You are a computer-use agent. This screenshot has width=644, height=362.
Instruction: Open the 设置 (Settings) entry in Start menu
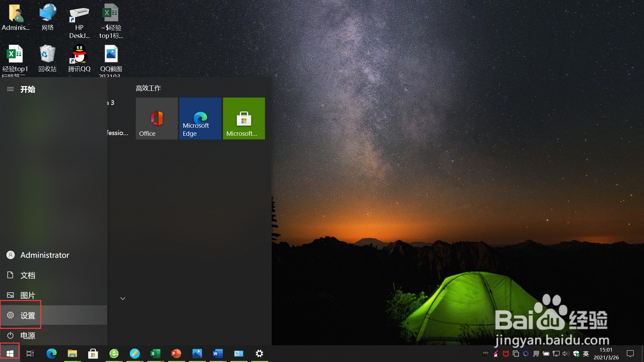point(54,315)
